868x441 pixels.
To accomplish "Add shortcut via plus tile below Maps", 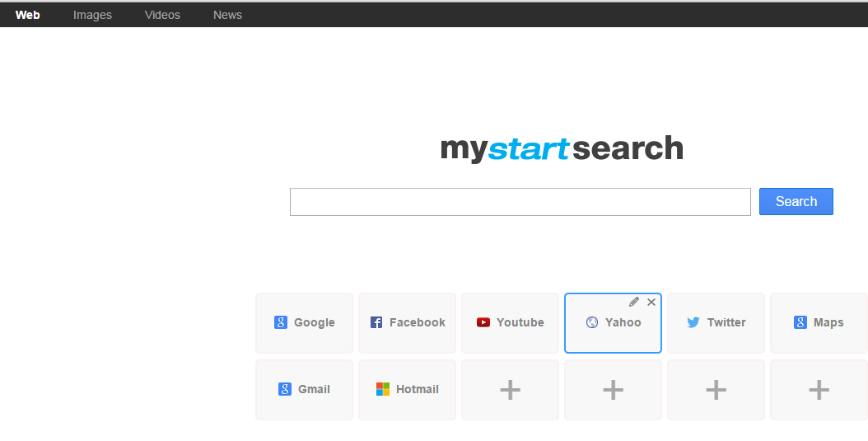I will [x=819, y=389].
